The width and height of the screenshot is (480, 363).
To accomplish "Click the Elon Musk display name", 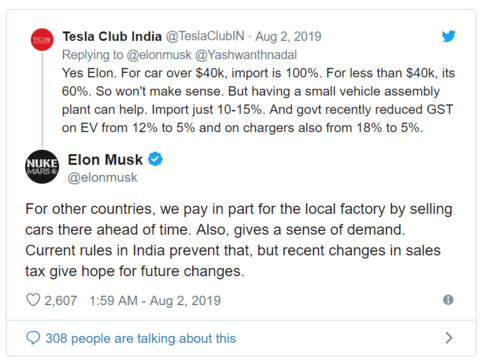I will 105,160.
